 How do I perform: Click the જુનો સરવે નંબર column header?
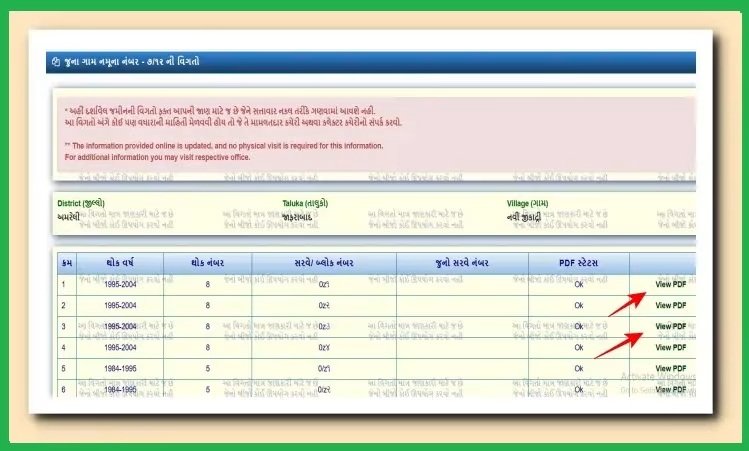[x=462, y=262]
